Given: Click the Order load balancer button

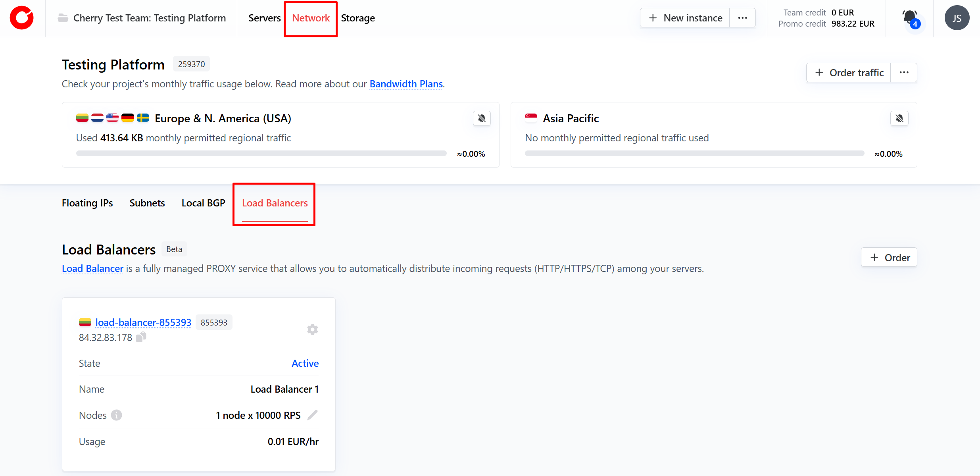Looking at the screenshot, I should (x=889, y=258).
